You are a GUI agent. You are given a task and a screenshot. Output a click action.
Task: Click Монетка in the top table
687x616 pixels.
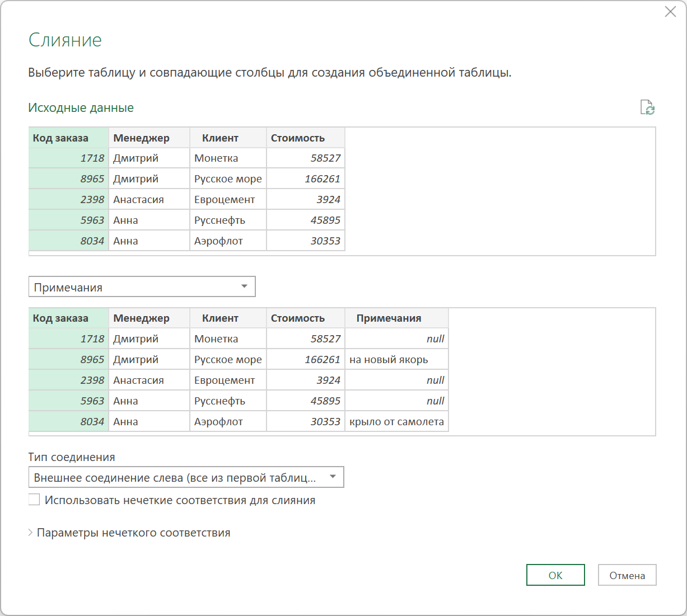[x=228, y=158]
